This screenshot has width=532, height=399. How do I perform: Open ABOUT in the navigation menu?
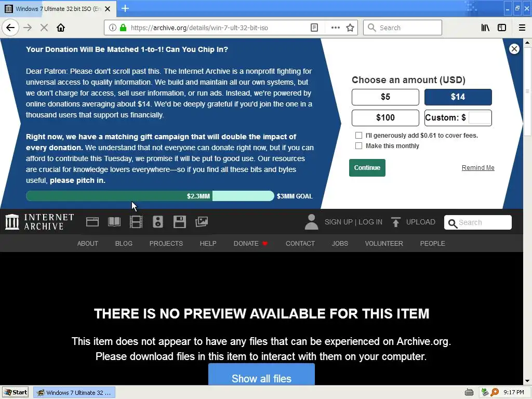point(87,244)
